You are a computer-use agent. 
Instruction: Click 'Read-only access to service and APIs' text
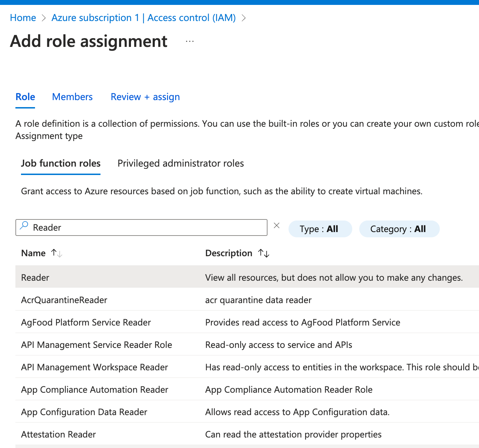[279, 345]
